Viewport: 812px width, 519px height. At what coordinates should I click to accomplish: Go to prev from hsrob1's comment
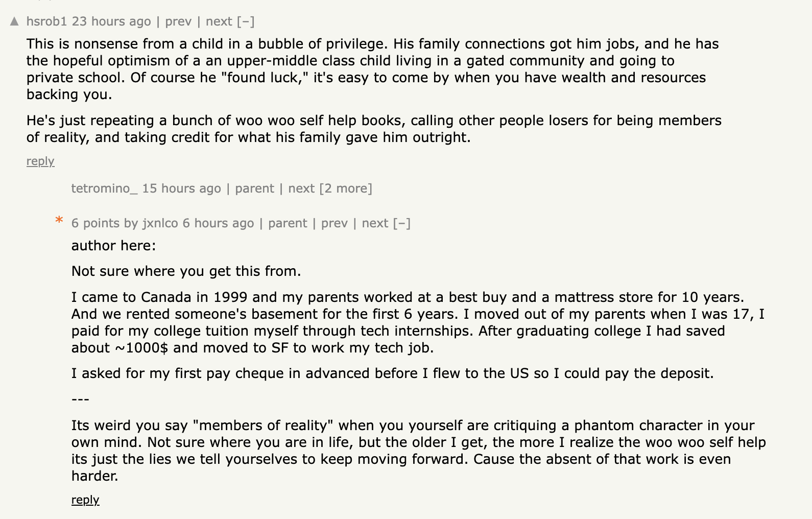(178, 21)
